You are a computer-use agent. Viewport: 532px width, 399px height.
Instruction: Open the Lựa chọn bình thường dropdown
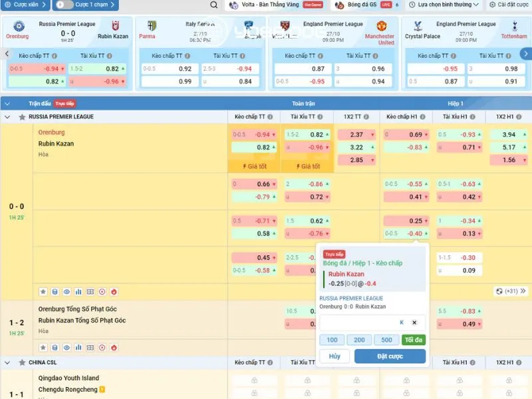450,5
